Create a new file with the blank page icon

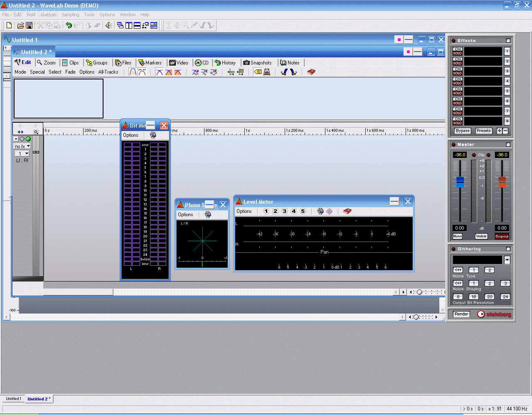click(9, 25)
